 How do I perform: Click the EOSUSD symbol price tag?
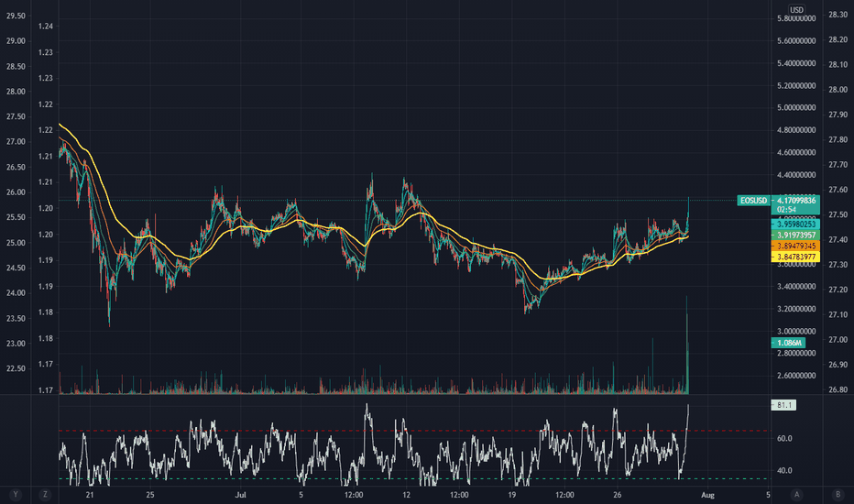pos(753,201)
